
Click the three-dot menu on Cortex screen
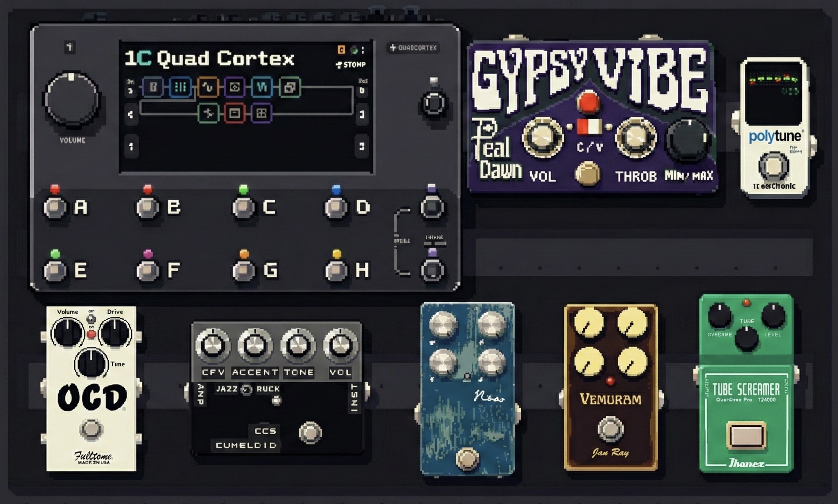pyautogui.click(x=363, y=50)
